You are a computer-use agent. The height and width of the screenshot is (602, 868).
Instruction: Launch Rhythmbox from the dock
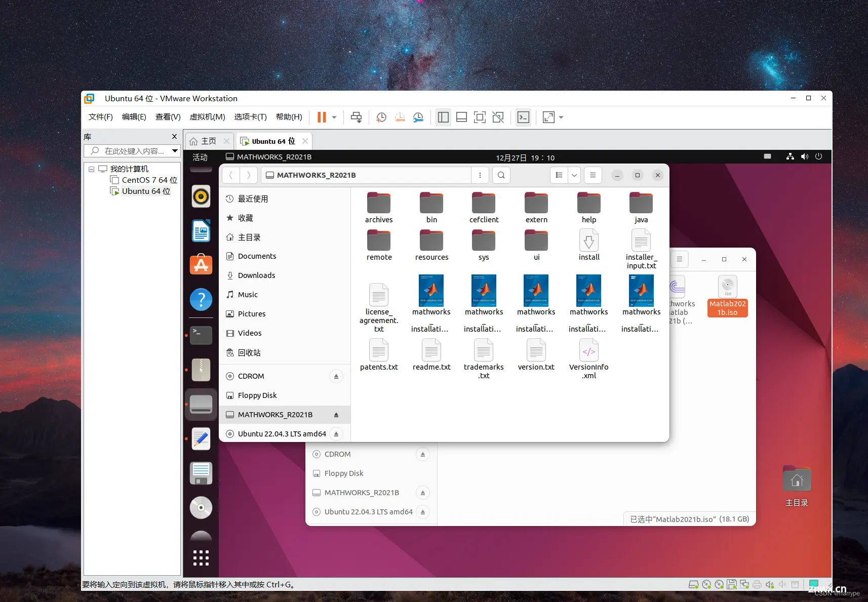(201, 196)
